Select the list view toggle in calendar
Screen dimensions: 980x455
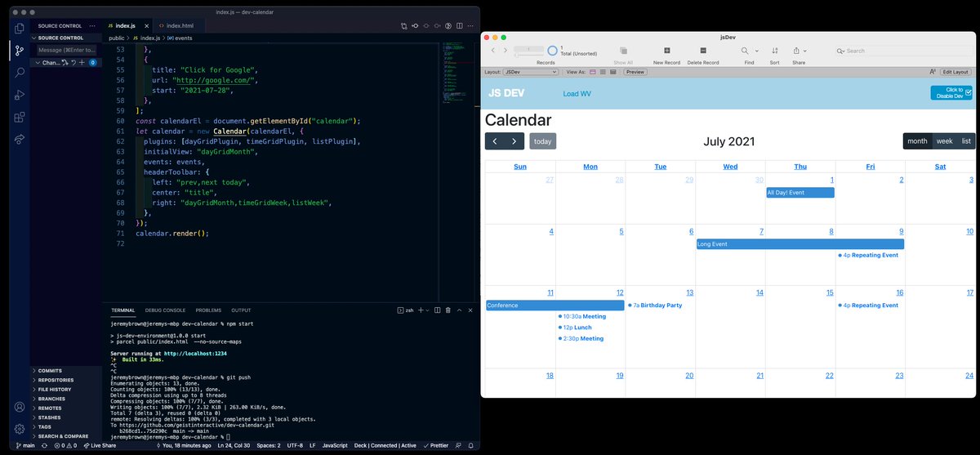coord(966,141)
